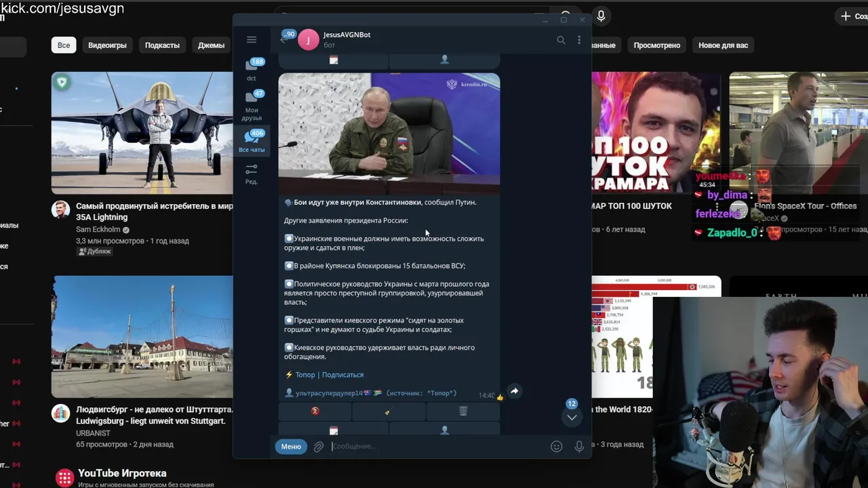Select the Видеоигры filter chip

coord(107,45)
